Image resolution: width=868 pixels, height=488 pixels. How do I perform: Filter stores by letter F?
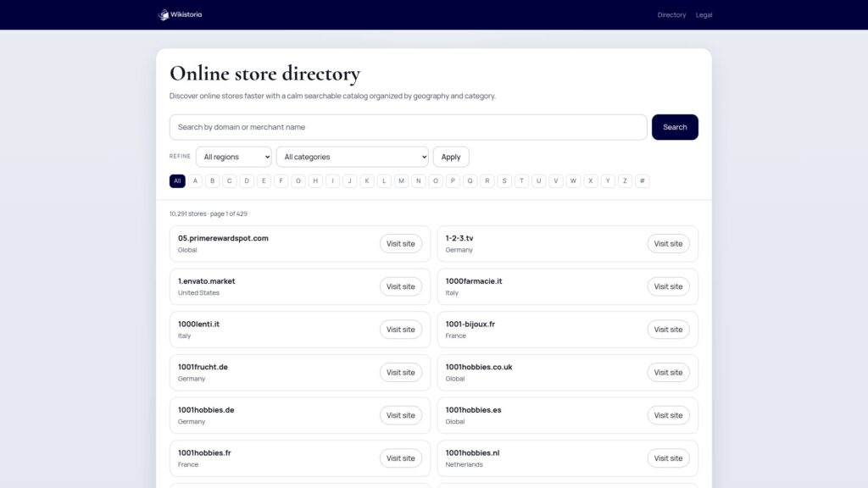point(281,181)
